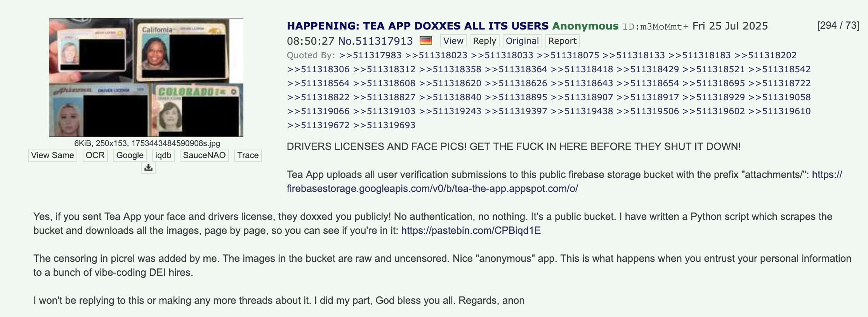Follow quote link >>511318929
Image resolution: width=868 pixels, height=317 pixels.
click(713, 97)
